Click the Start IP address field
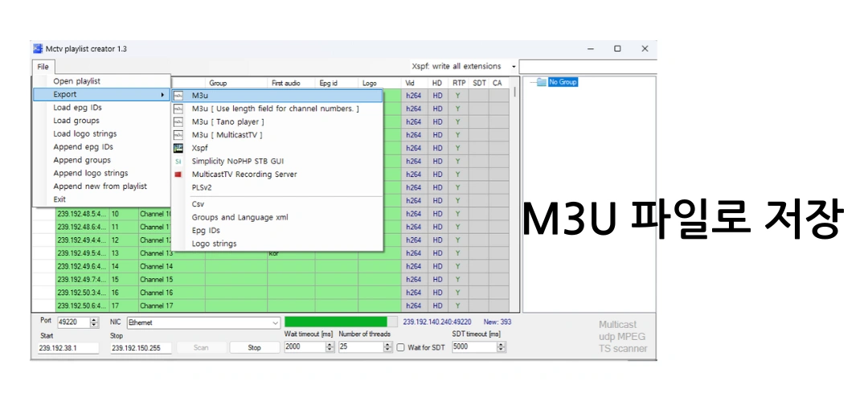Viewport: 868px width, 402px height. (x=68, y=348)
